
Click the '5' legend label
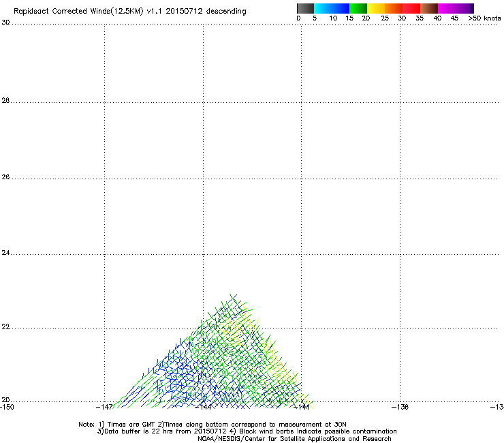tap(315, 18)
